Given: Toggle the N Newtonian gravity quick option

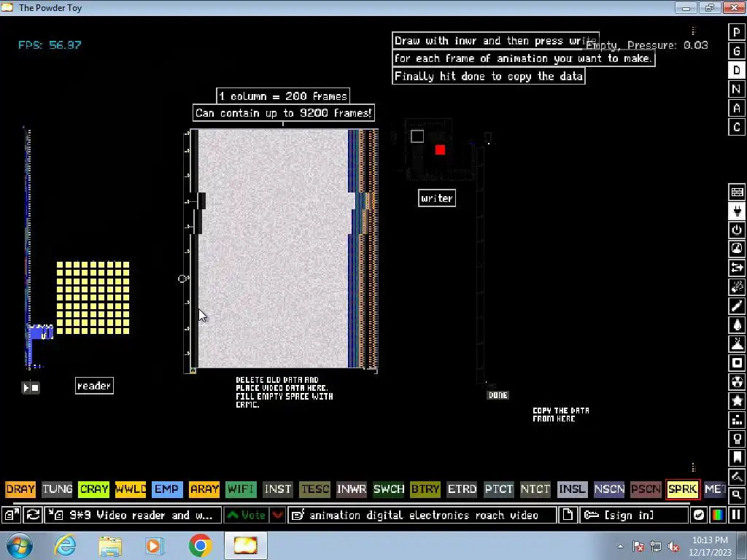Looking at the screenshot, I should pyautogui.click(x=737, y=90).
